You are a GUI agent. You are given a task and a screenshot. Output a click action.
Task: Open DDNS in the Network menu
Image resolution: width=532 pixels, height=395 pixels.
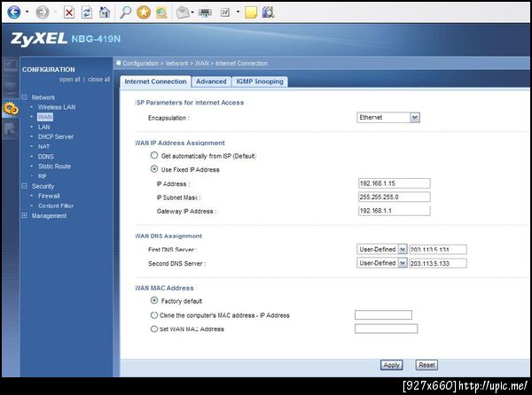[46, 157]
